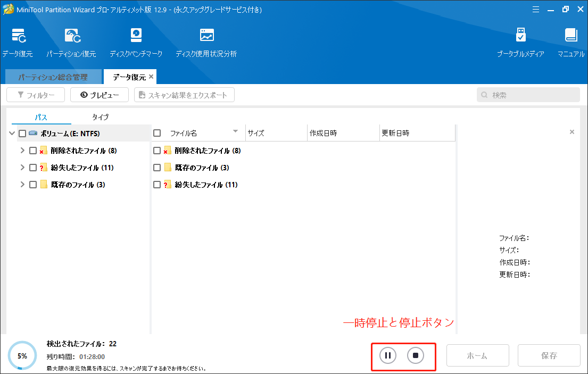Click deleted-files folder icon in file list
The width and height of the screenshot is (588, 374).
167,151
